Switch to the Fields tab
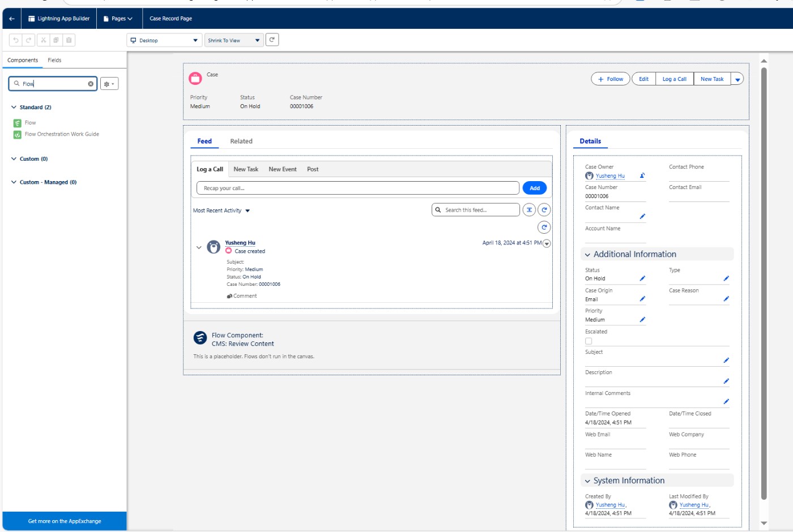Image resolution: width=793 pixels, height=532 pixels. click(54, 60)
